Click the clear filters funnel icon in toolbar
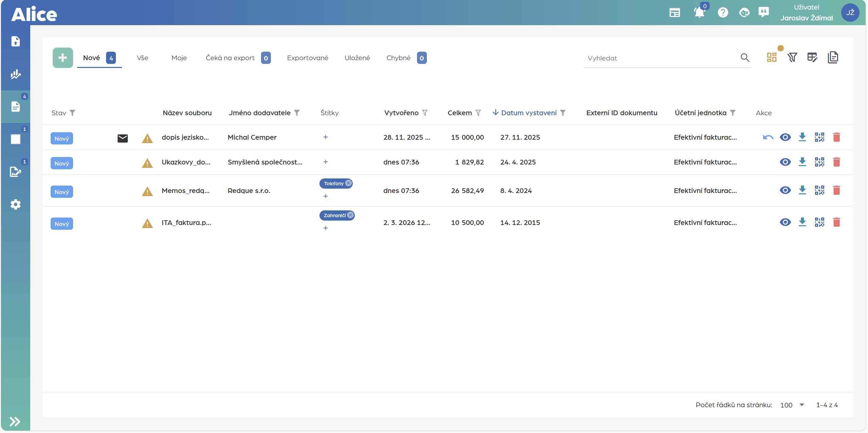This screenshot has width=868, height=433. click(x=792, y=57)
